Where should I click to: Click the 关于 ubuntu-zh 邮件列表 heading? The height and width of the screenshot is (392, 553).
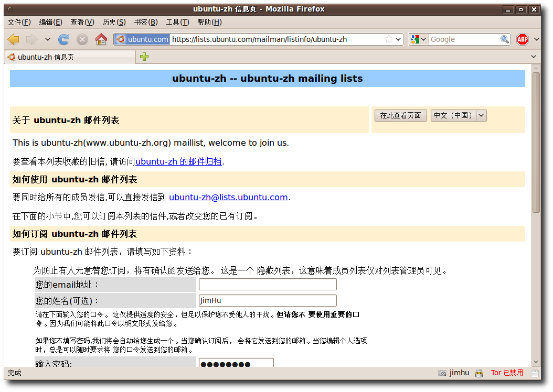(x=66, y=120)
